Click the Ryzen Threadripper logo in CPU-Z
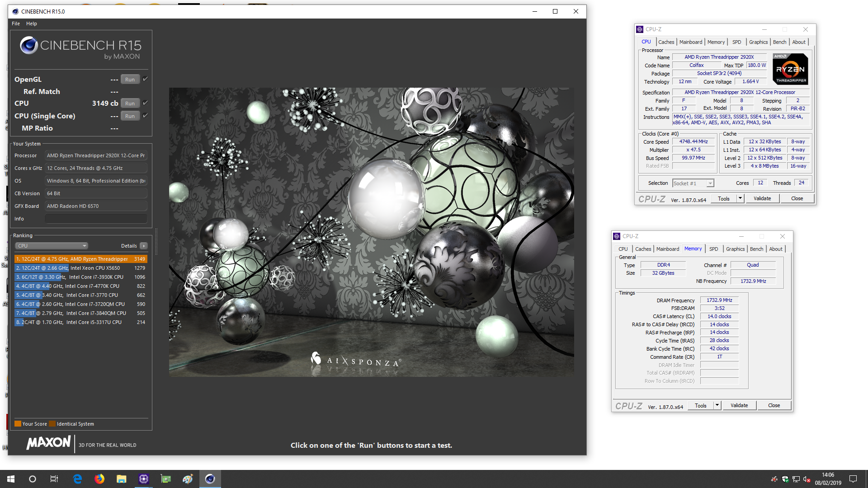 pos(790,69)
